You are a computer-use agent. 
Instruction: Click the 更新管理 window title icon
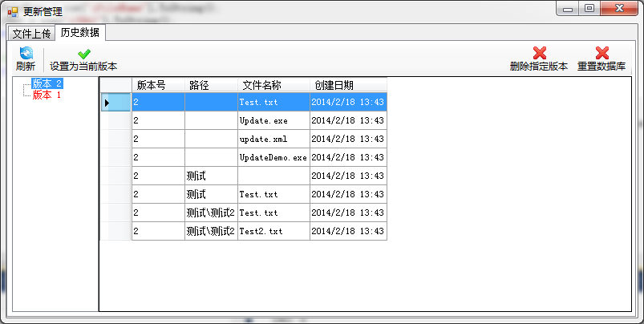(13, 11)
